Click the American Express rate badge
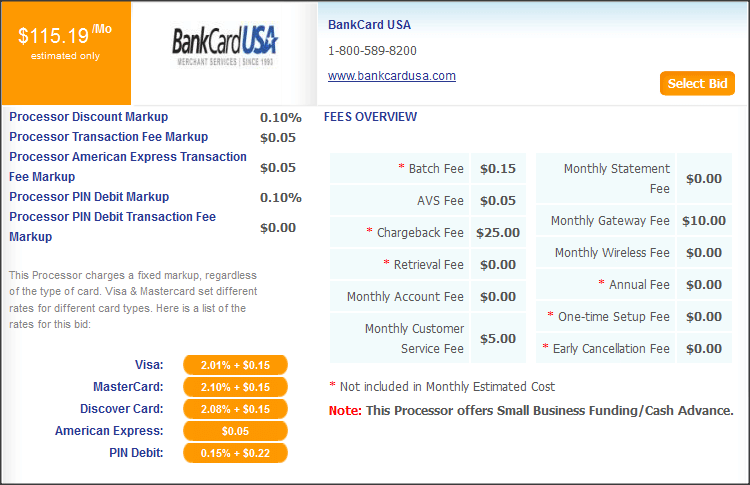 [x=235, y=431]
